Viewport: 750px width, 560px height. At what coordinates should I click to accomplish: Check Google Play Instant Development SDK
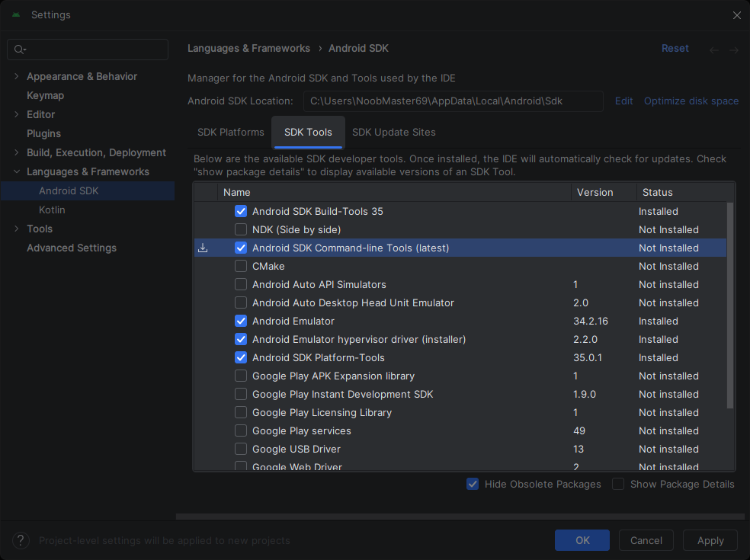[x=241, y=394]
